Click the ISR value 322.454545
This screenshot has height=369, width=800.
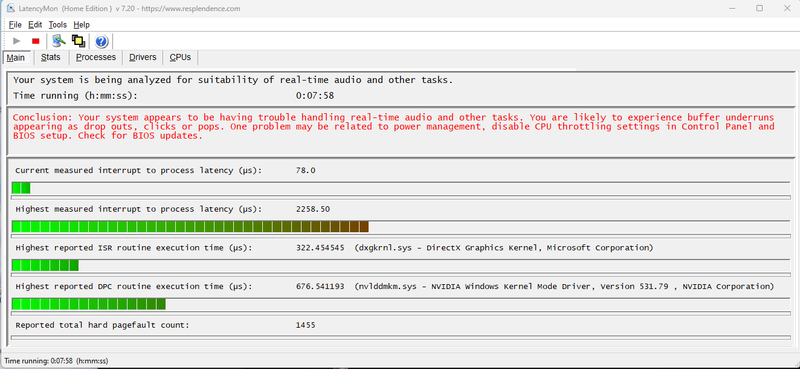tap(320, 248)
